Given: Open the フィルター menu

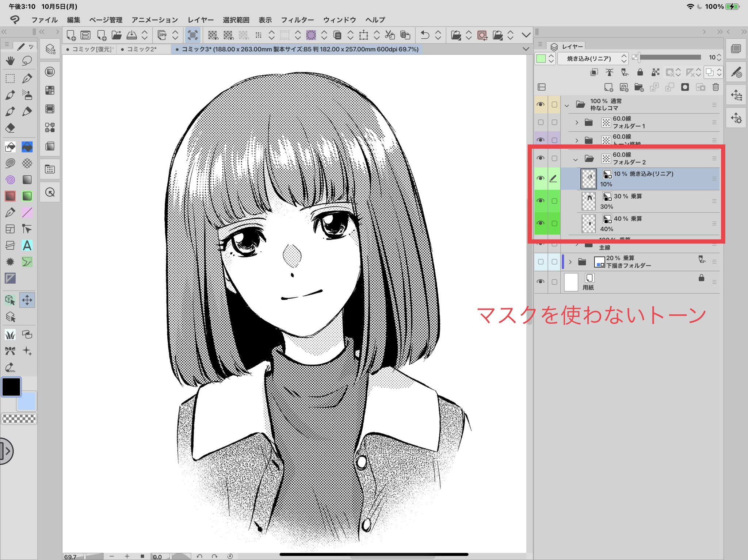Looking at the screenshot, I should [x=297, y=20].
